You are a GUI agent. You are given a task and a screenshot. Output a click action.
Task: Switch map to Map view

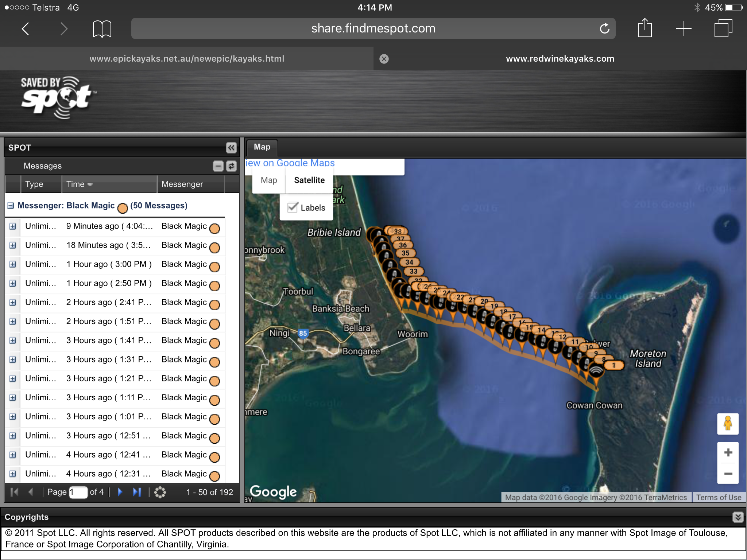point(269,180)
